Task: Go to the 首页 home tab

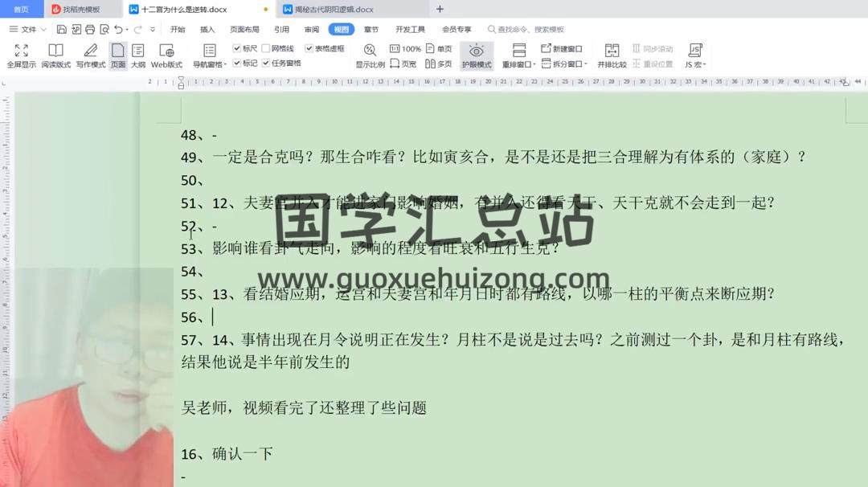Action: click(21, 9)
